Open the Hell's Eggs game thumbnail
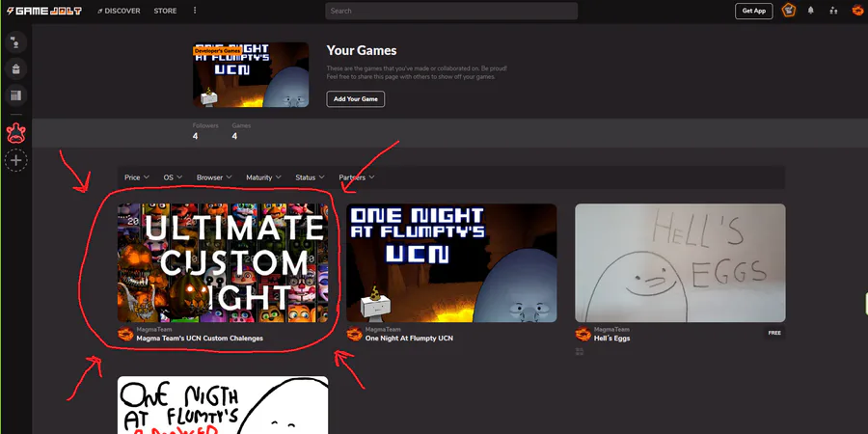The image size is (868, 434). pyautogui.click(x=680, y=263)
